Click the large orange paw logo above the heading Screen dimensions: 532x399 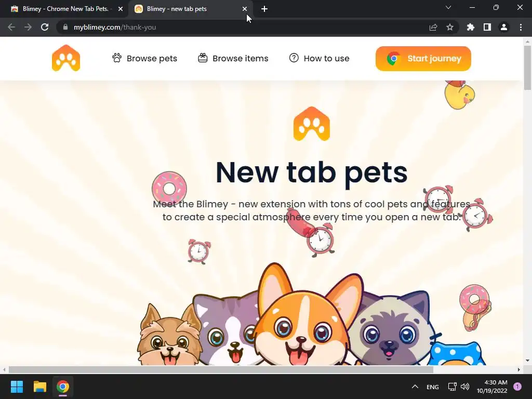(x=312, y=124)
